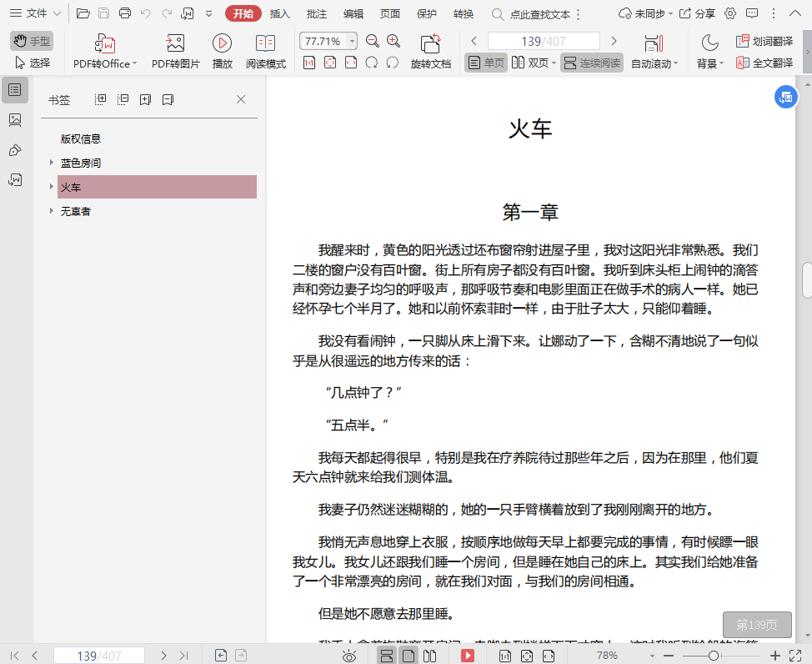Open 划词翻译 word translation

pos(764,41)
